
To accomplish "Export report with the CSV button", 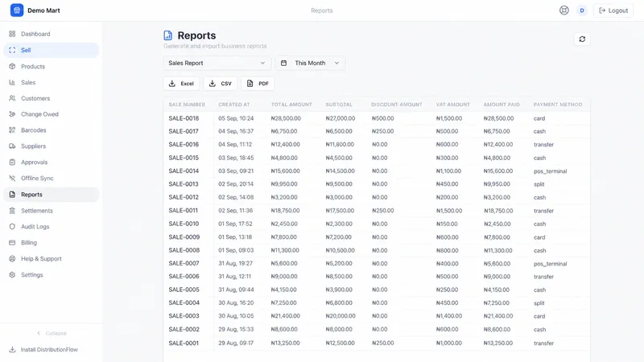I will tap(220, 84).
